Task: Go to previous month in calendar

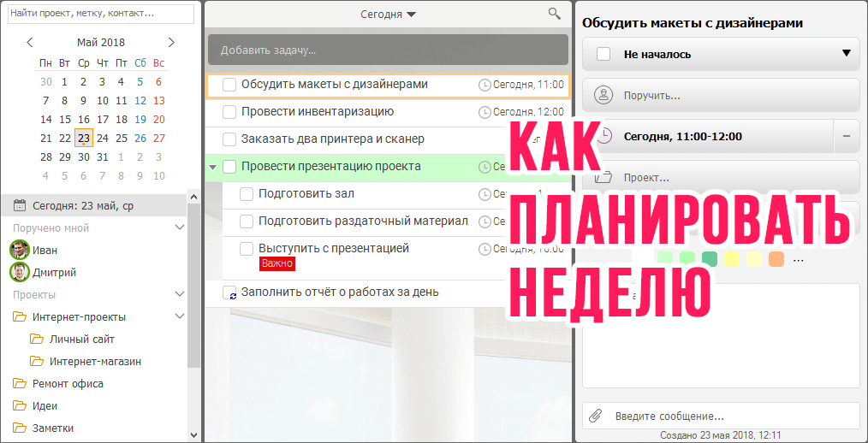Action: pos(30,42)
